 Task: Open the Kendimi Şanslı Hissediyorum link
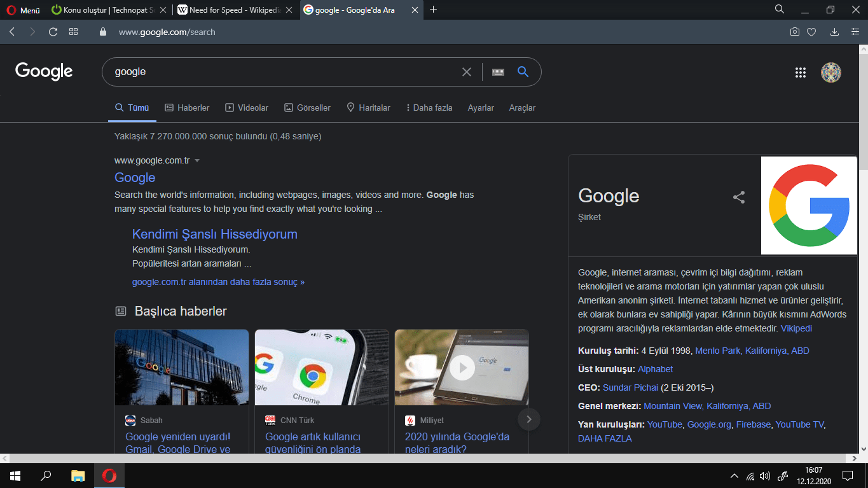(214, 234)
